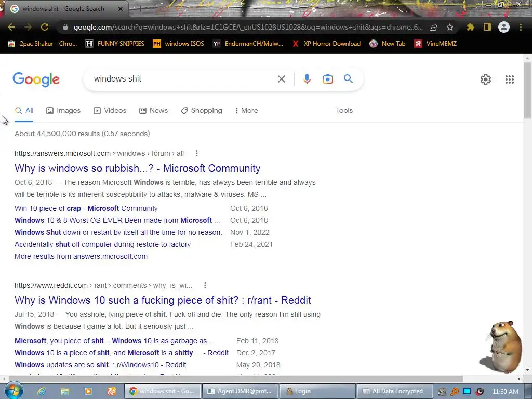This screenshot has height=399, width=532.
Task: Open the 2pac Shakur bookmark
Action: pos(43,44)
